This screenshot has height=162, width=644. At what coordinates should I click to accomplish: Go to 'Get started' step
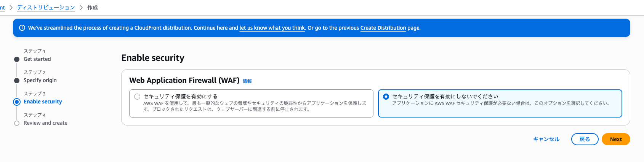click(37, 59)
